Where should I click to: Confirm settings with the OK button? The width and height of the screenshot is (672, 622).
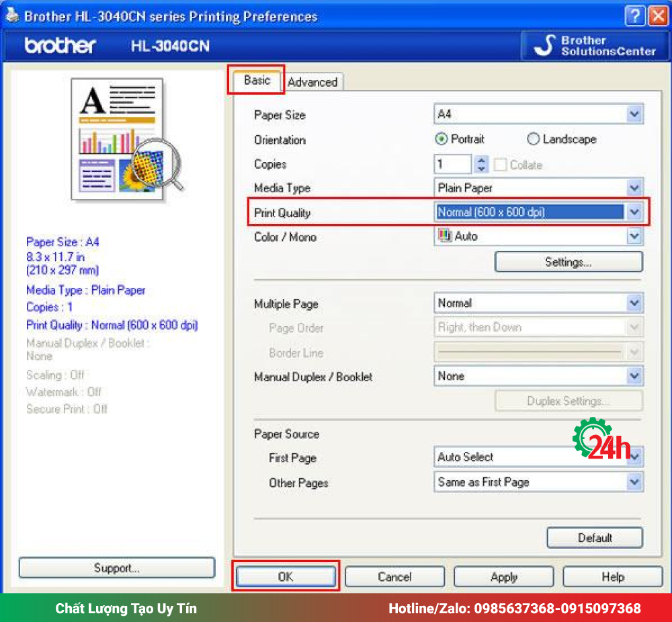286,576
